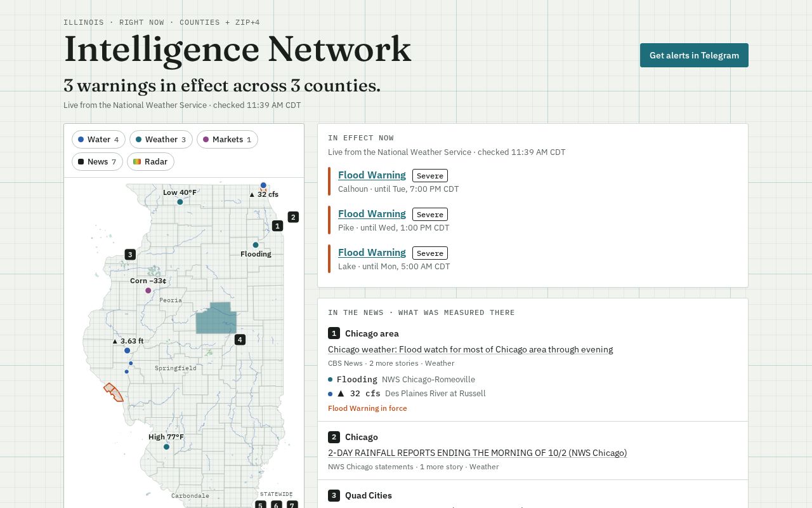Click the Peoria label on the map
Image resolution: width=812 pixels, height=508 pixels.
(x=171, y=300)
